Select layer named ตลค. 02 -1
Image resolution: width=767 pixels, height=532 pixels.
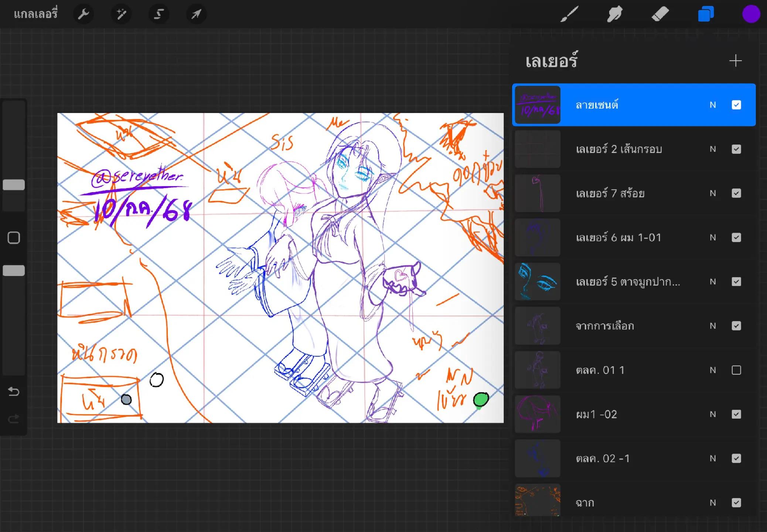pos(603,458)
